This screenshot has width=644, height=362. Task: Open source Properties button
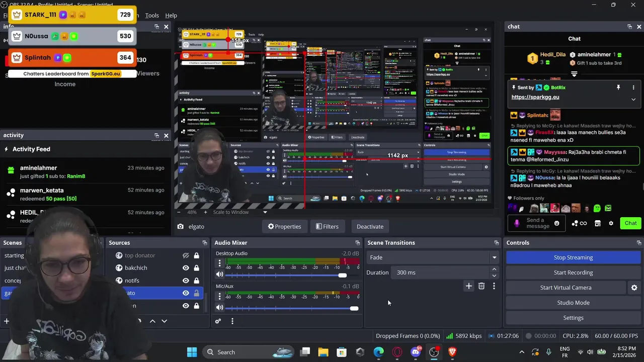click(x=284, y=227)
